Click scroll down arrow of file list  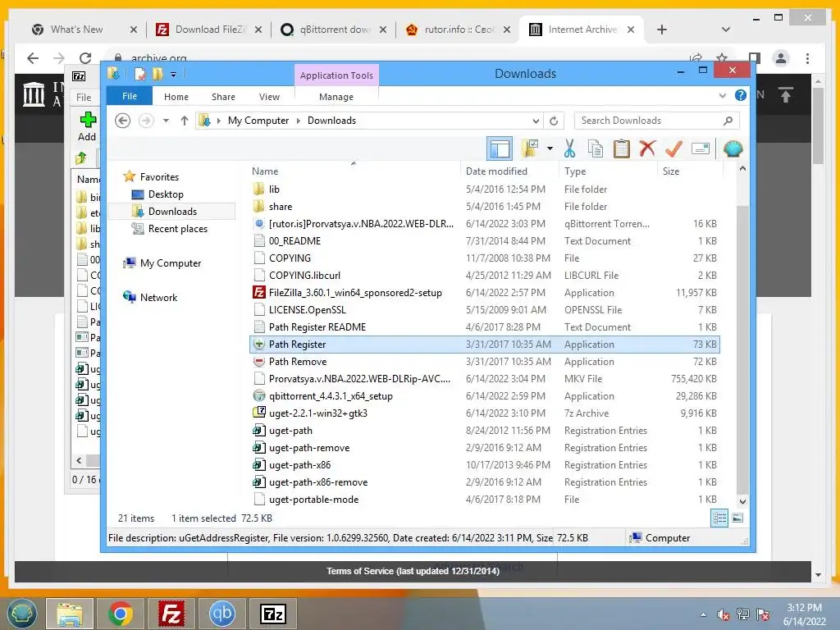point(742,502)
